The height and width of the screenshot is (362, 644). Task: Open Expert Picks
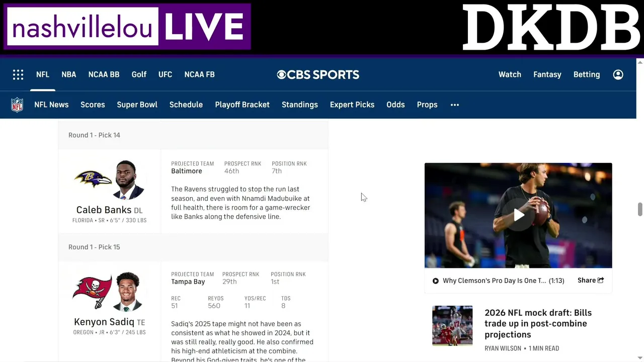[352, 105]
